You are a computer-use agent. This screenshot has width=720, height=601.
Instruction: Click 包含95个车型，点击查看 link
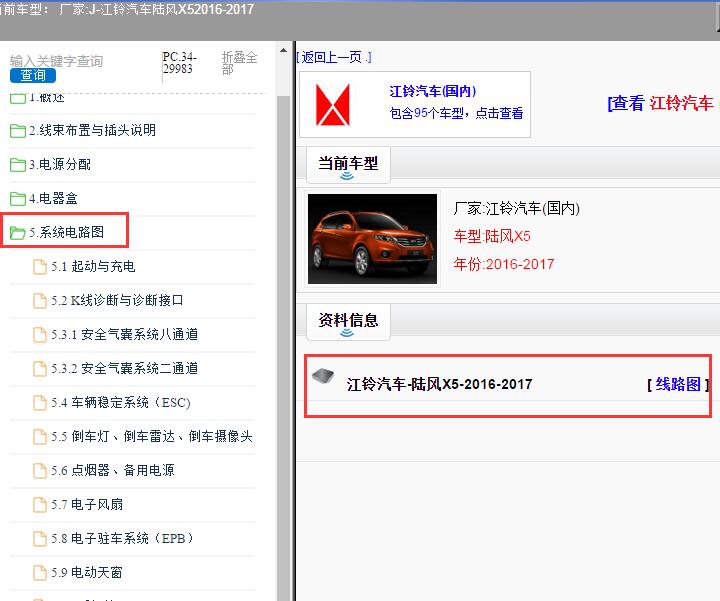click(x=456, y=113)
